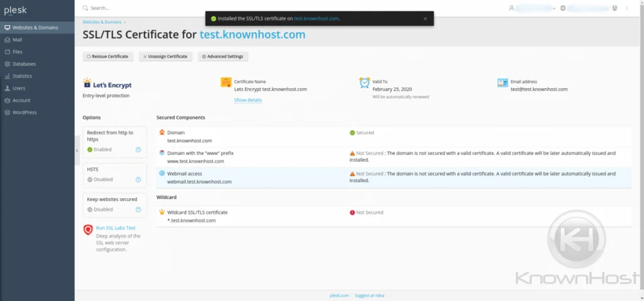
Task: Open plesk.com footer link
Action: [x=339, y=295]
